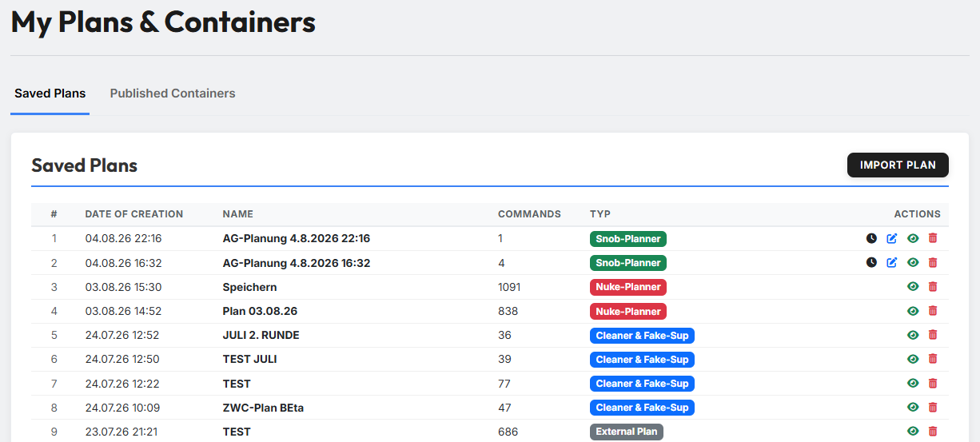This screenshot has width=980, height=442.
Task: Edit the AG-Planung 4.8.2026 22:16 plan
Action: [x=892, y=238]
